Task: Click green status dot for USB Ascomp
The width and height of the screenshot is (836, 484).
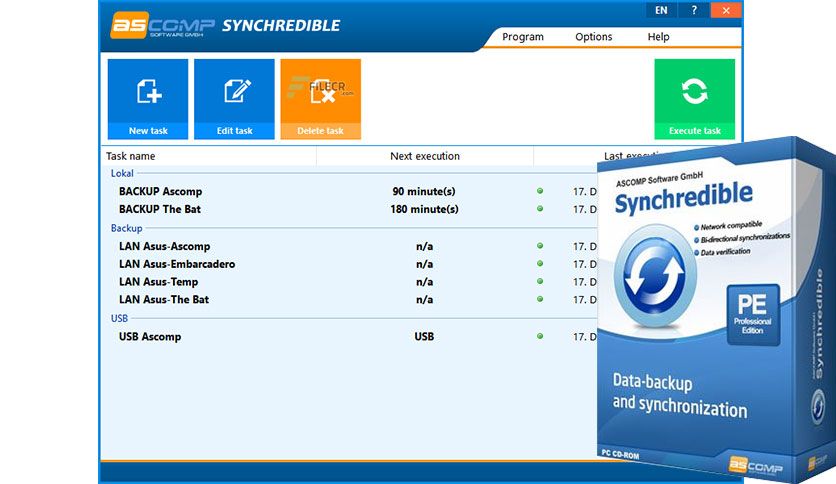Action: [x=540, y=337]
